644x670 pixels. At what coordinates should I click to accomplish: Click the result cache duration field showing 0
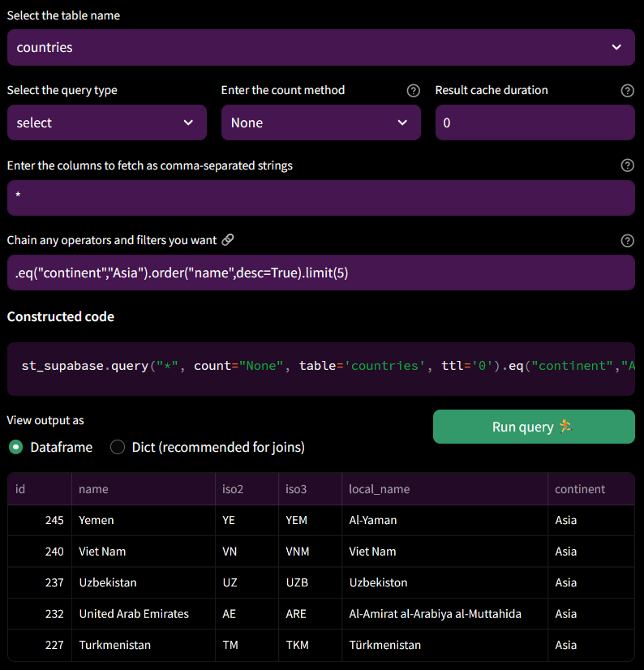tap(535, 122)
